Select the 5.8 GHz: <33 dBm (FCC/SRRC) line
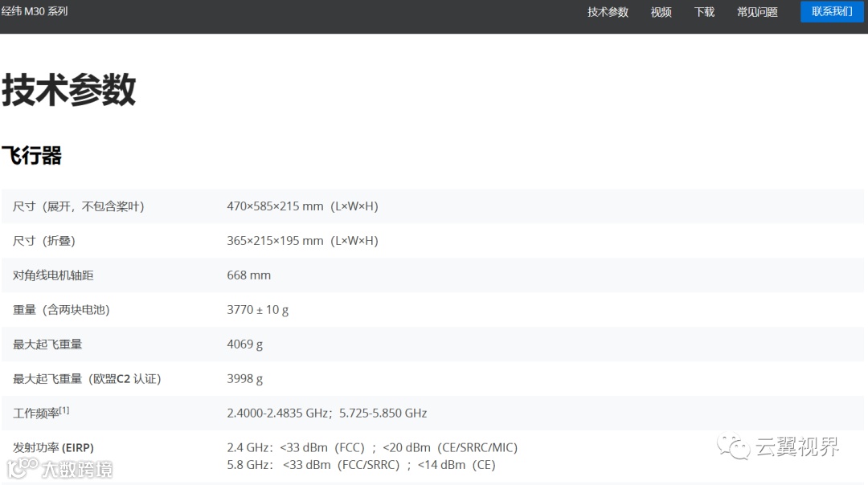The height and width of the screenshot is (485, 868). [x=361, y=465]
